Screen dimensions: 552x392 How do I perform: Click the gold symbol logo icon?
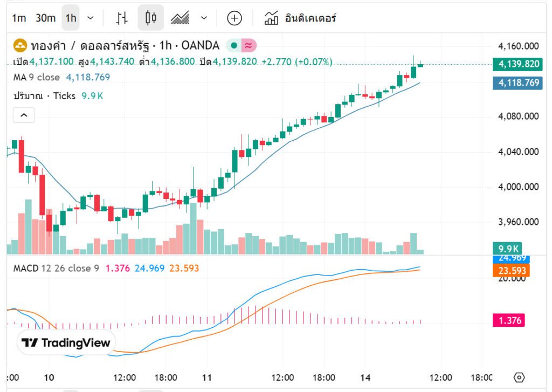pos(20,45)
